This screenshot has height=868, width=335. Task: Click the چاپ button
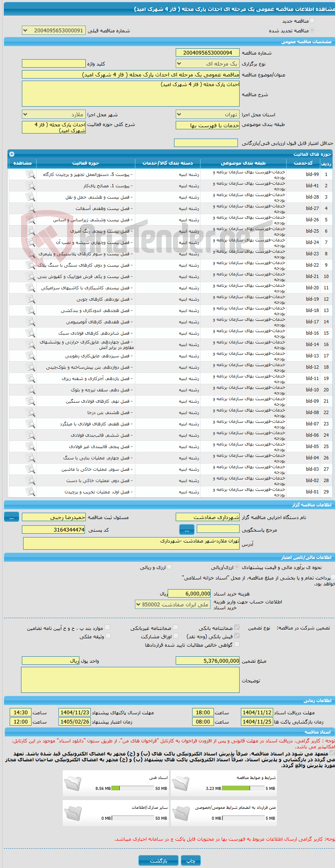[x=191, y=860]
